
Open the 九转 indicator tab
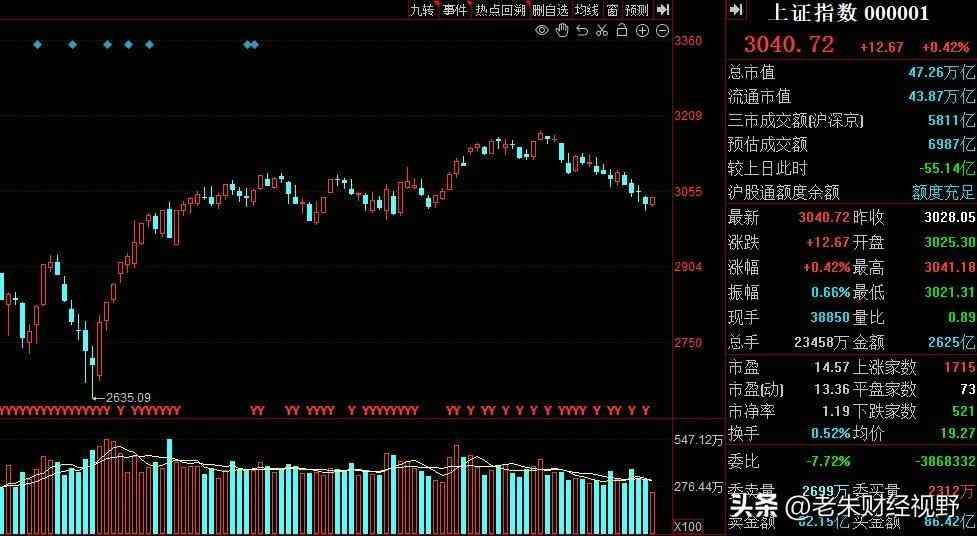tap(422, 10)
